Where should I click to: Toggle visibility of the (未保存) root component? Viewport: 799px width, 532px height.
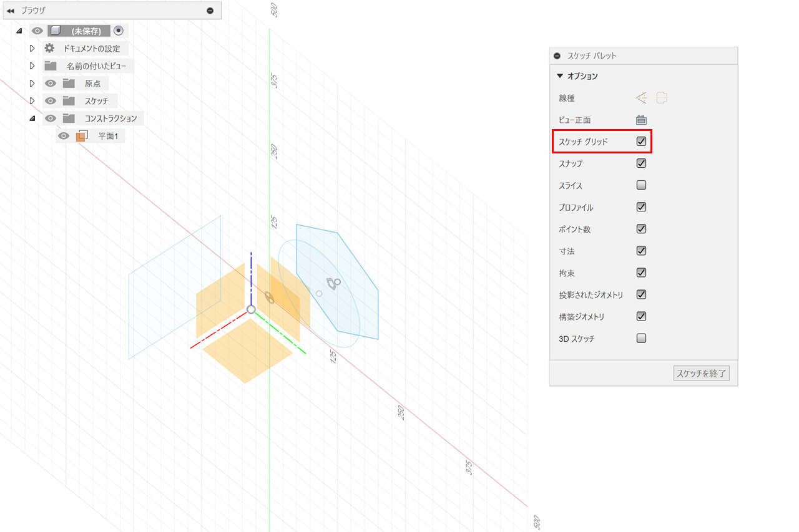tap(37, 31)
